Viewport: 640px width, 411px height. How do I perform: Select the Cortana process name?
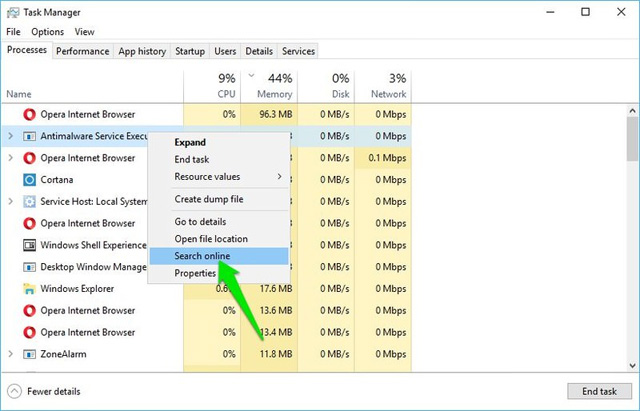[x=57, y=180]
